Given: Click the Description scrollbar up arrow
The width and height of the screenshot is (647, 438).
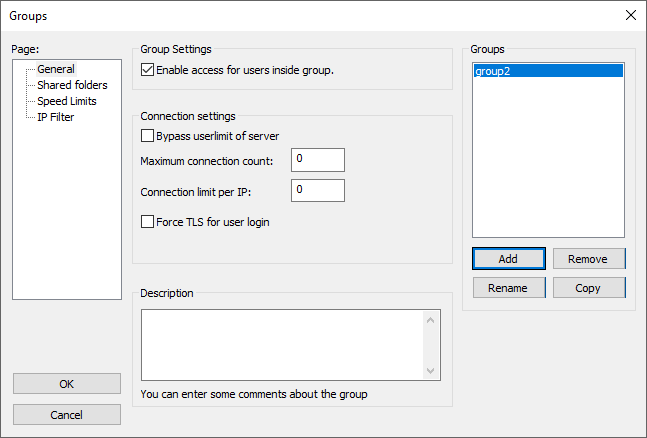Looking at the screenshot, I should (x=430, y=320).
